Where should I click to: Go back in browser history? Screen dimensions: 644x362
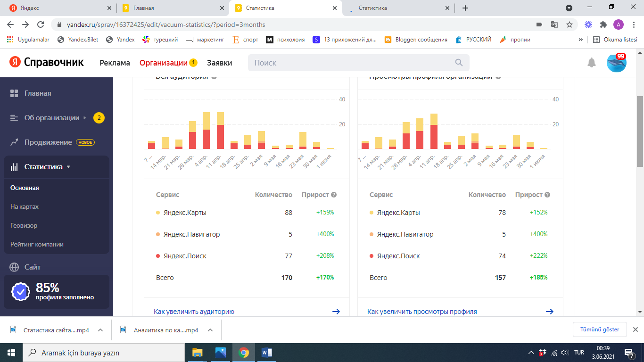(x=10, y=25)
